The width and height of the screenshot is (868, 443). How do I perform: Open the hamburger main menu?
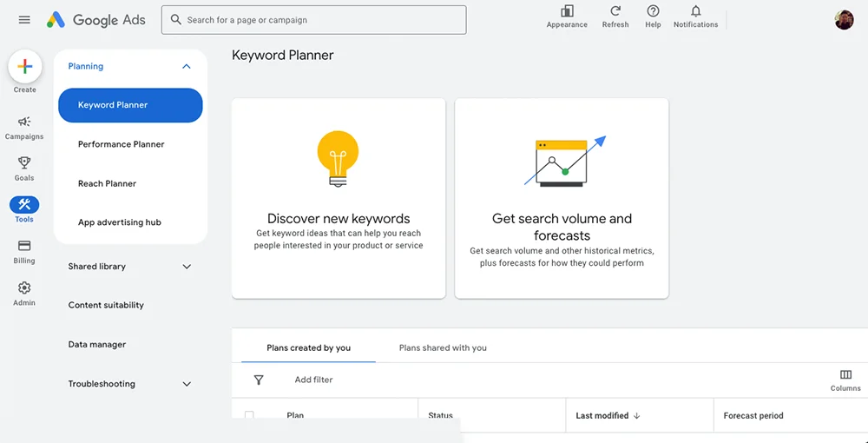(x=24, y=20)
